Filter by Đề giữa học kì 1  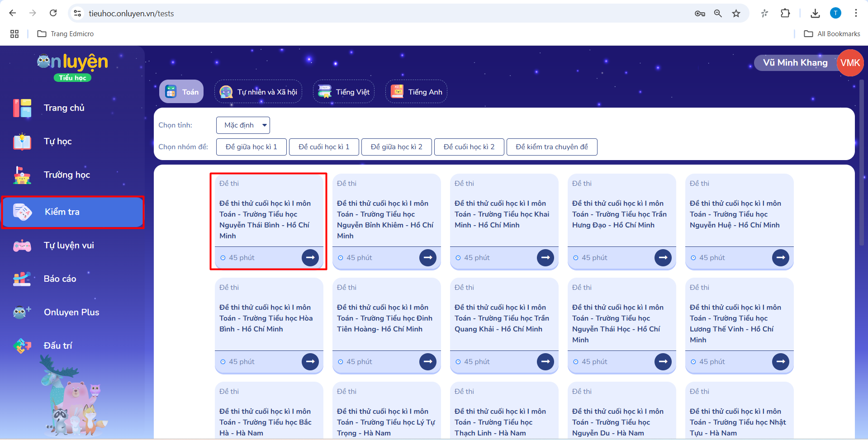(x=251, y=147)
